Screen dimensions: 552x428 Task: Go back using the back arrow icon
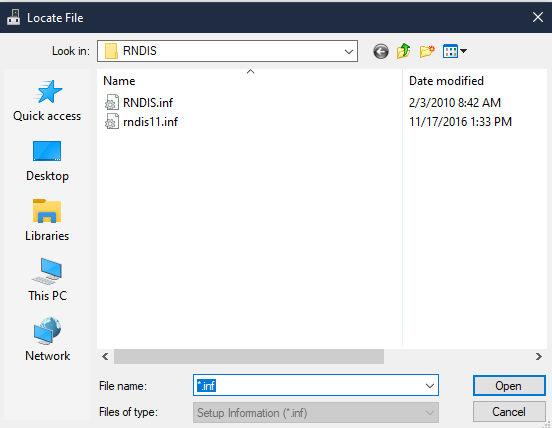[381, 51]
